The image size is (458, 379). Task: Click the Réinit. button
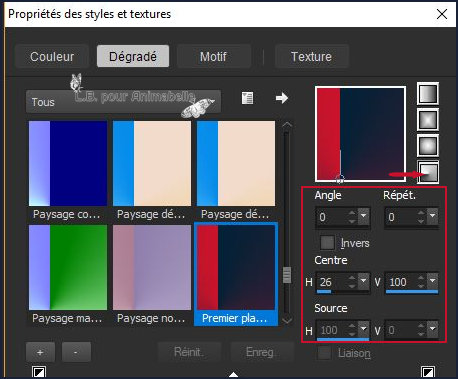point(189,352)
